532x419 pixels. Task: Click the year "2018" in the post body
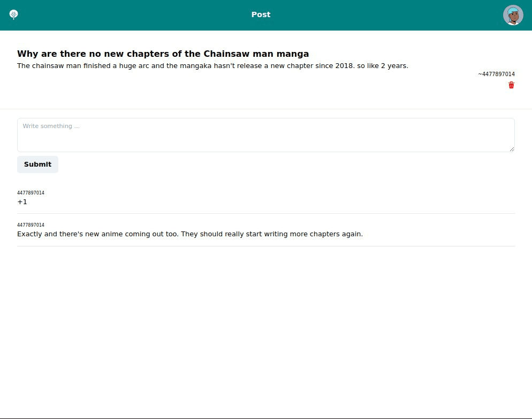pyautogui.click(x=345, y=65)
